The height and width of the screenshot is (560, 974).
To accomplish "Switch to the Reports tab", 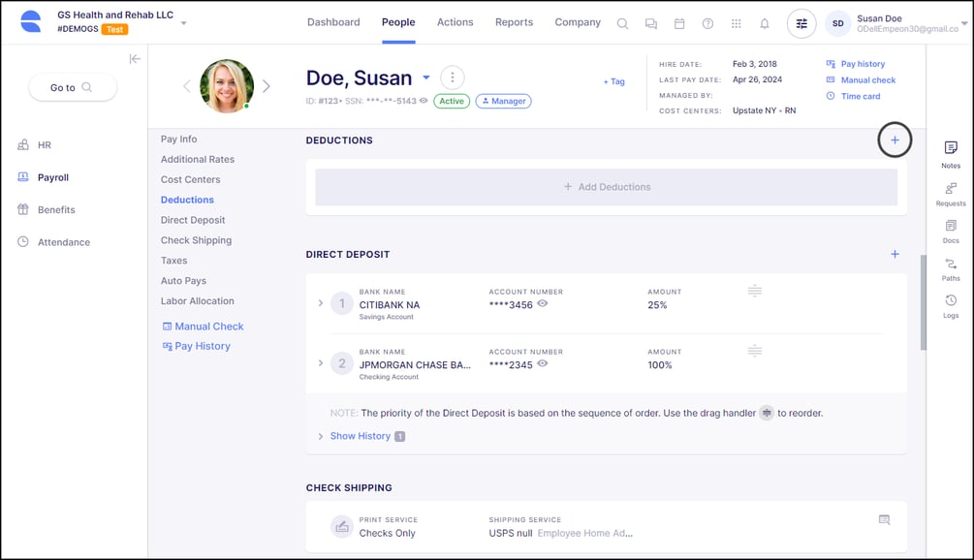I will pyautogui.click(x=514, y=21).
